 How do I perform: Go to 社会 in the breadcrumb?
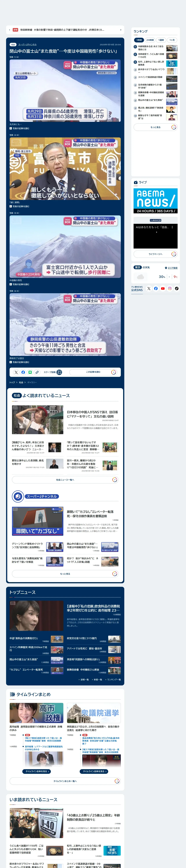tap(21, 382)
